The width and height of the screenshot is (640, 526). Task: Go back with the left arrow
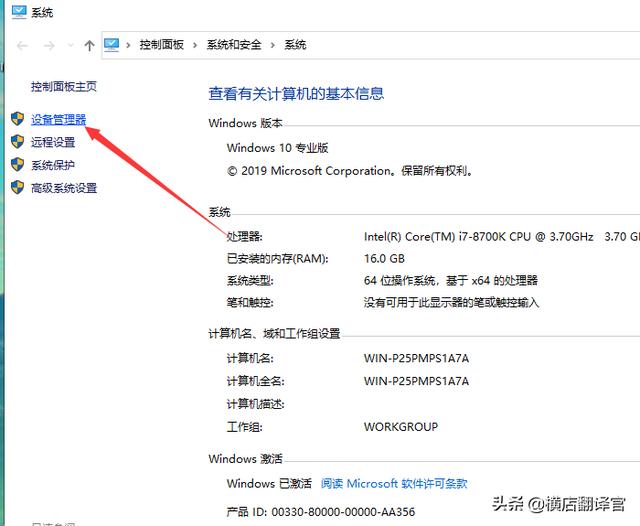(22, 46)
